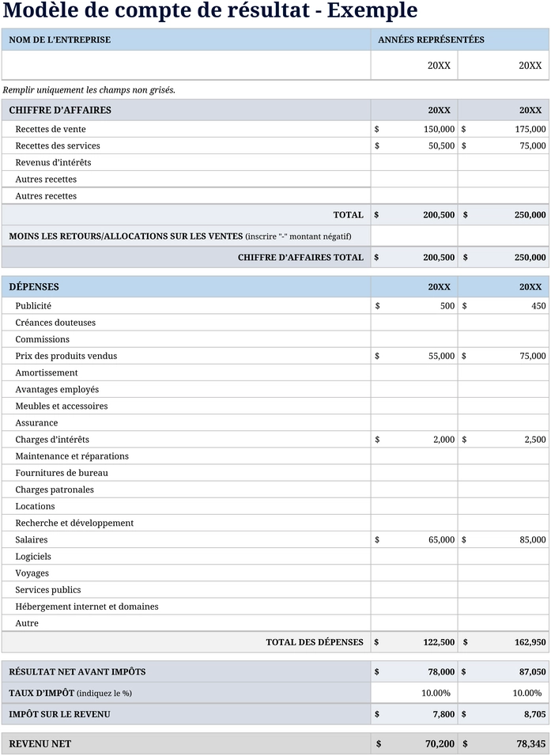Select the Charges d'intérêts label
Screen dimensions: 551x756
(x=52, y=440)
